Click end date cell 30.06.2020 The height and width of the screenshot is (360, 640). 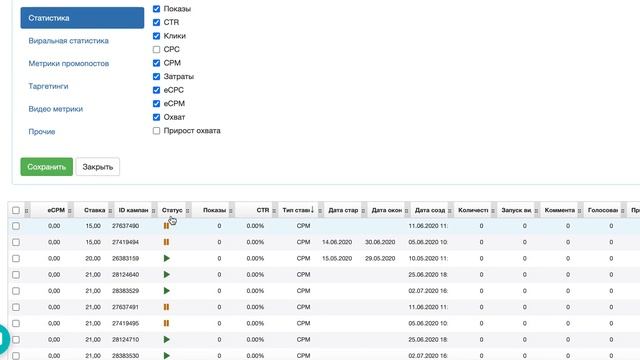380,242
